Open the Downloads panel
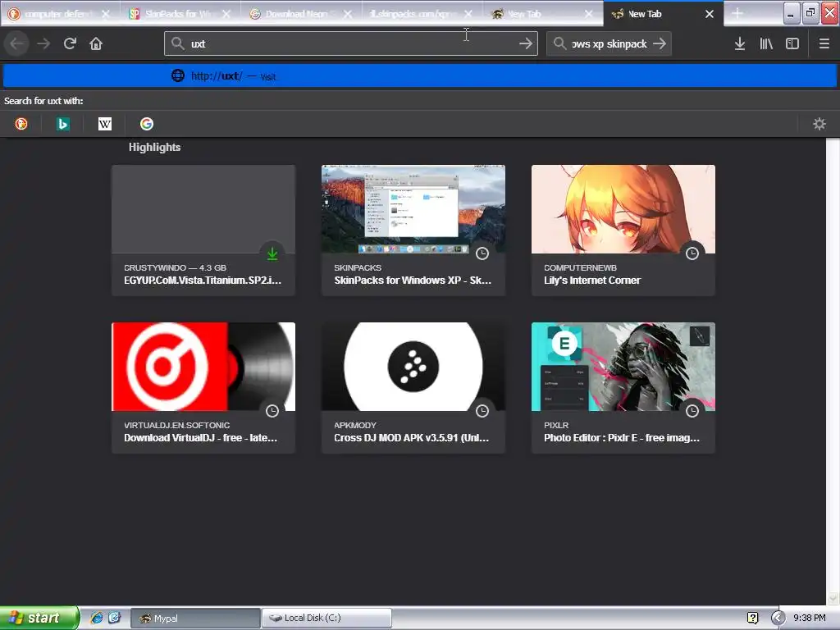 740,43
